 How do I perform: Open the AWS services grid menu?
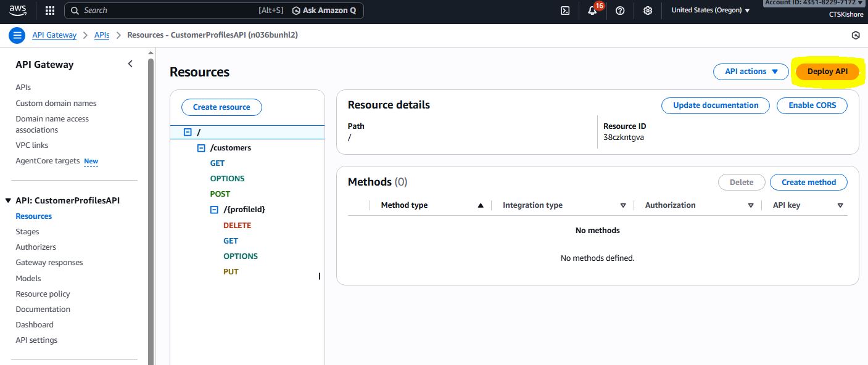[x=50, y=10]
